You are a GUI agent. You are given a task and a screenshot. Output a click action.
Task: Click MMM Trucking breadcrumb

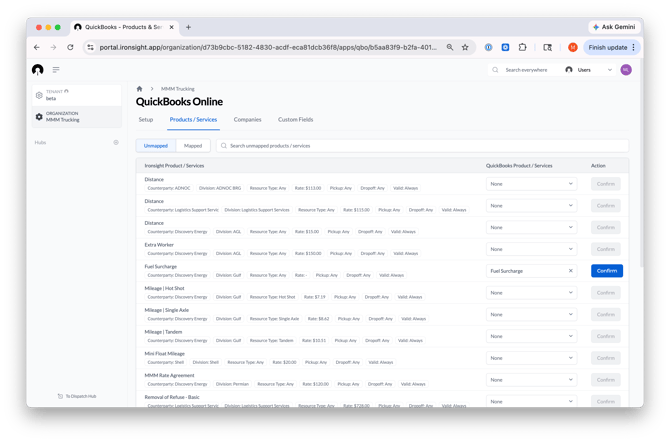pos(178,89)
